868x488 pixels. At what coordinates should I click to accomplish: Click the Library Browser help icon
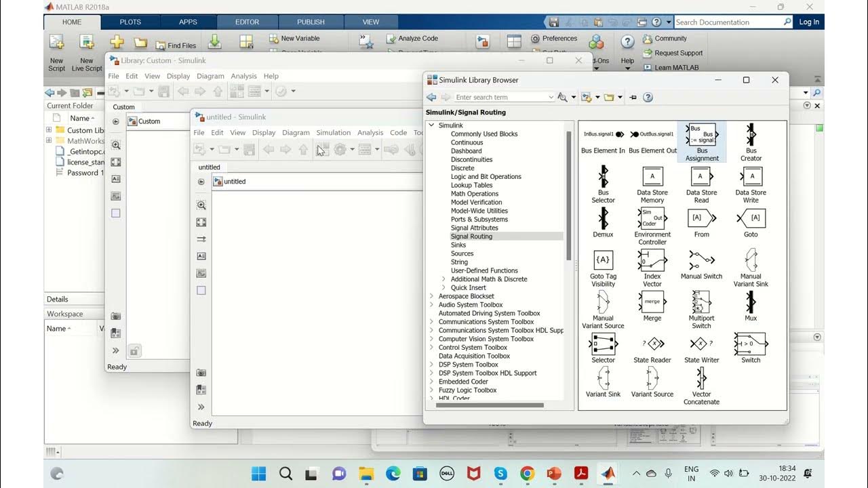point(648,98)
